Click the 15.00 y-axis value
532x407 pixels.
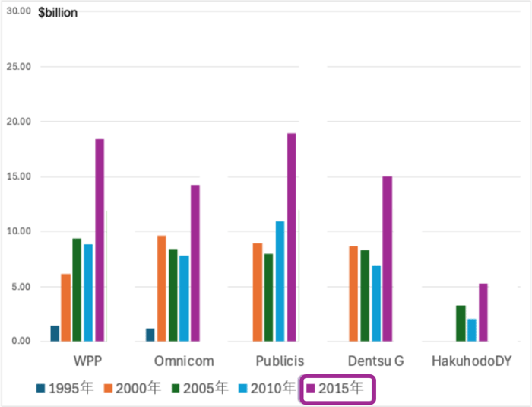pos(19,176)
